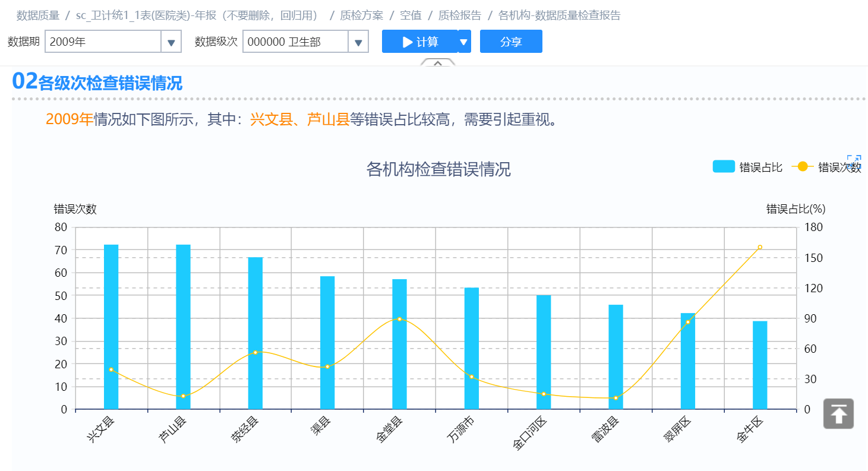
Task: Click the 金牛区 axis label
Action: tap(750, 429)
